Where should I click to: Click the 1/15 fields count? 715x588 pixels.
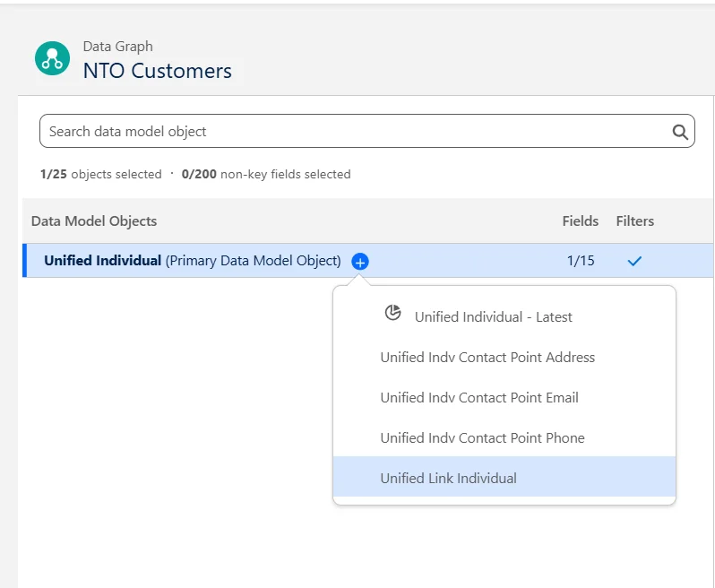[581, 261]
